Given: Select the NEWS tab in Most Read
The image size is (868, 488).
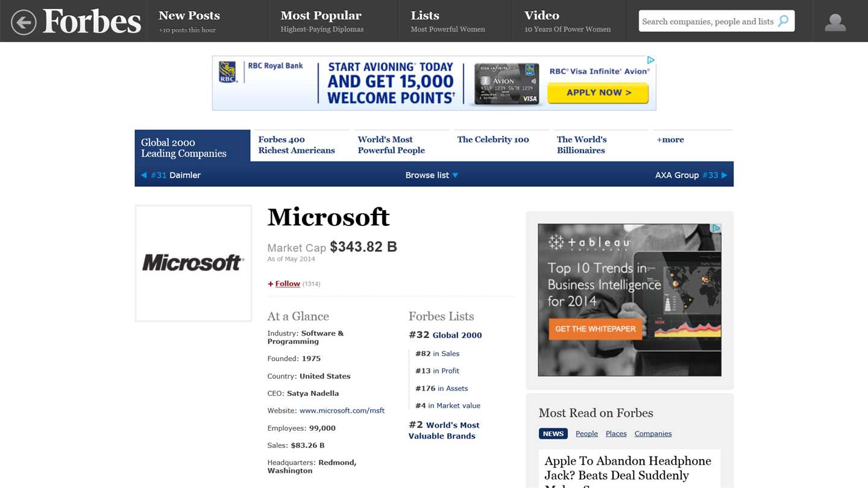Looking at the screenshot, I should tap(553, 434).
